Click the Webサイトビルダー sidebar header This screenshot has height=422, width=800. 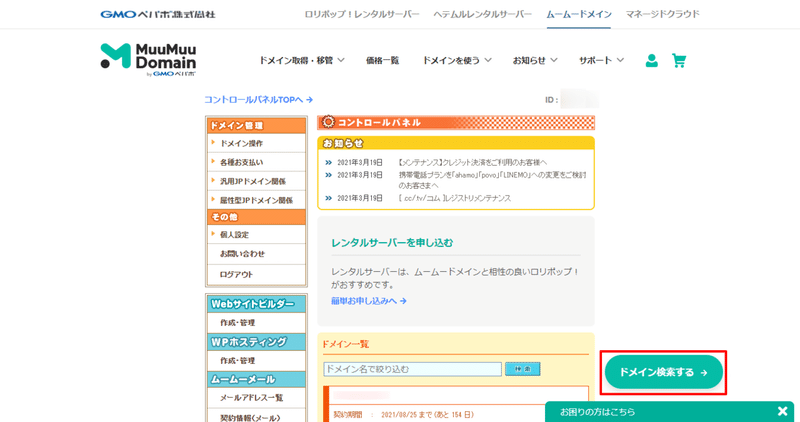pos(256,304)
